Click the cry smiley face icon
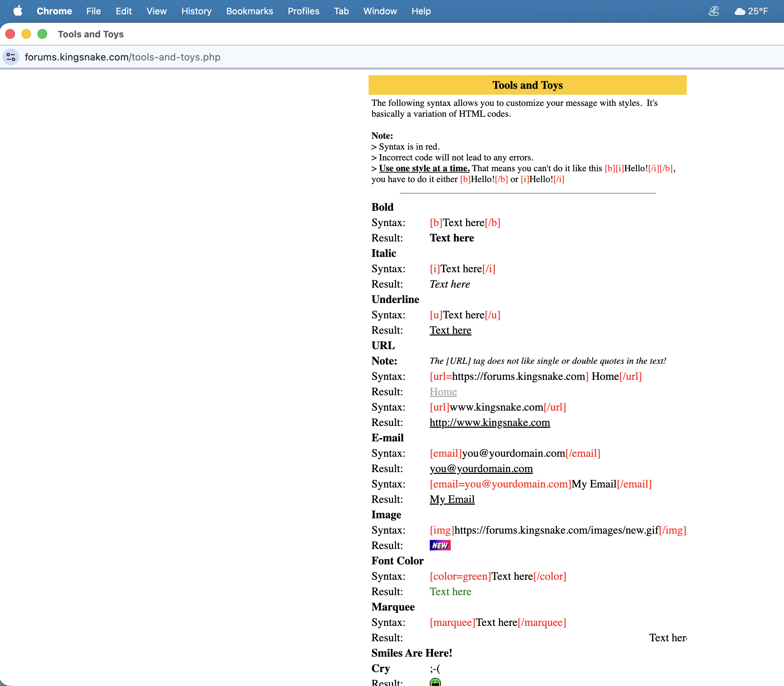Image resolution: width=784 pixels, height=686 pixels. (x=435, y=682)
